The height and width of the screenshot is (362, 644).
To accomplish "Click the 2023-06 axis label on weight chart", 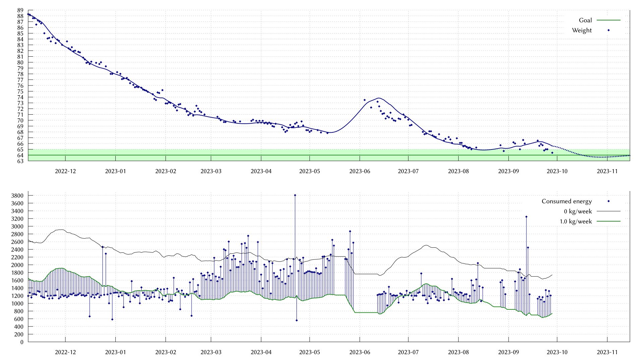I will 360,171.
